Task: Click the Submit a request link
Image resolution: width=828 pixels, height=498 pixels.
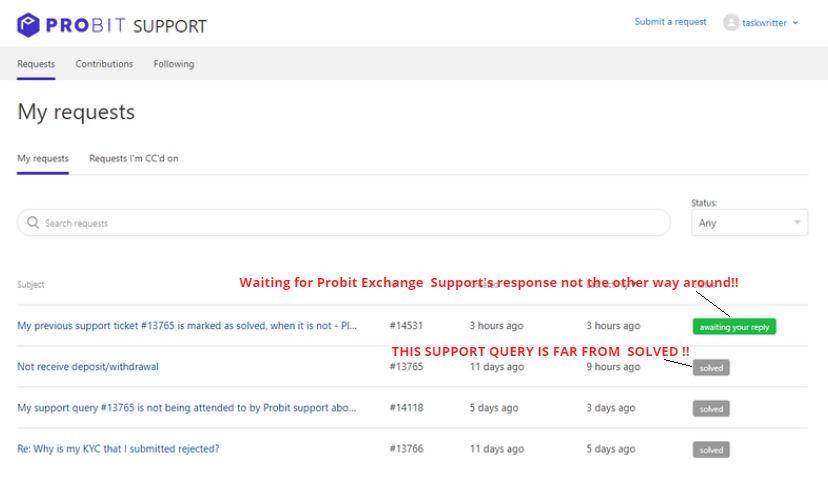Action: (x=670, y=22)
